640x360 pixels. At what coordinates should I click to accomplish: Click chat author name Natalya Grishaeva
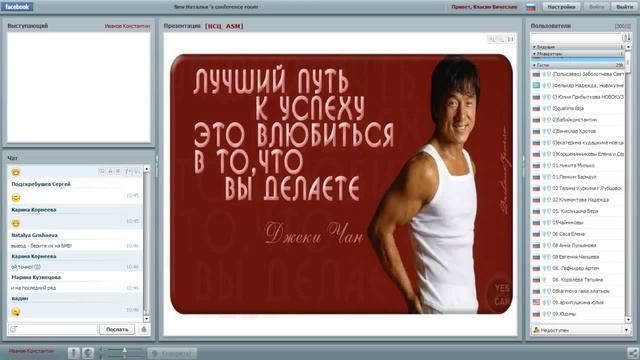click(x=34, y=236)
